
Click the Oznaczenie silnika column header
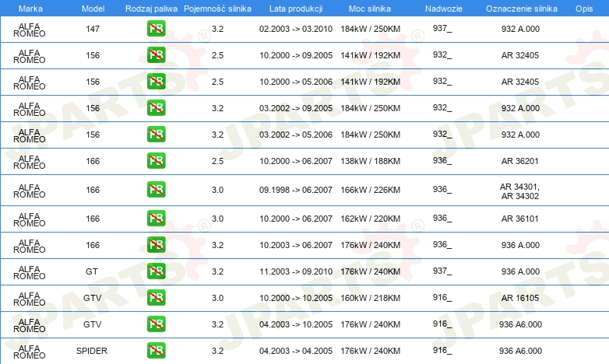[x=522, y=9]
